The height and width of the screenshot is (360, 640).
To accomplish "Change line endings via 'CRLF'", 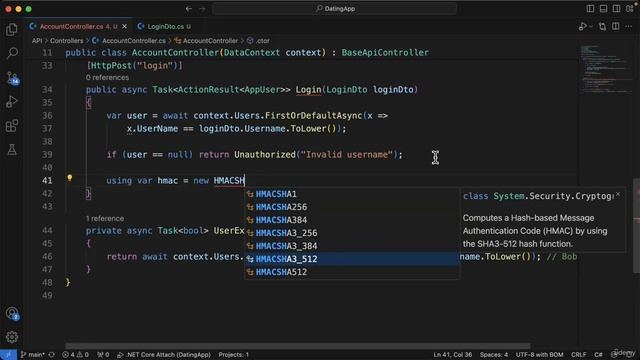I will pos(578,355).
